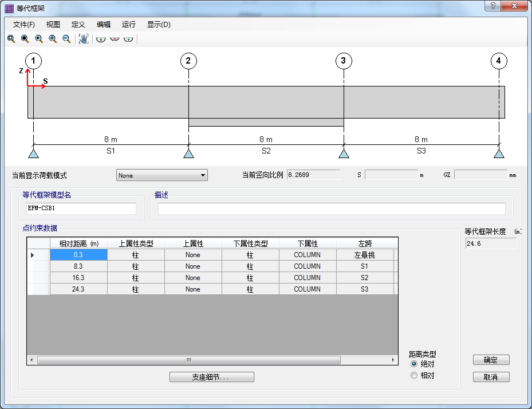Select grid line bubble 2

(188, 61)
